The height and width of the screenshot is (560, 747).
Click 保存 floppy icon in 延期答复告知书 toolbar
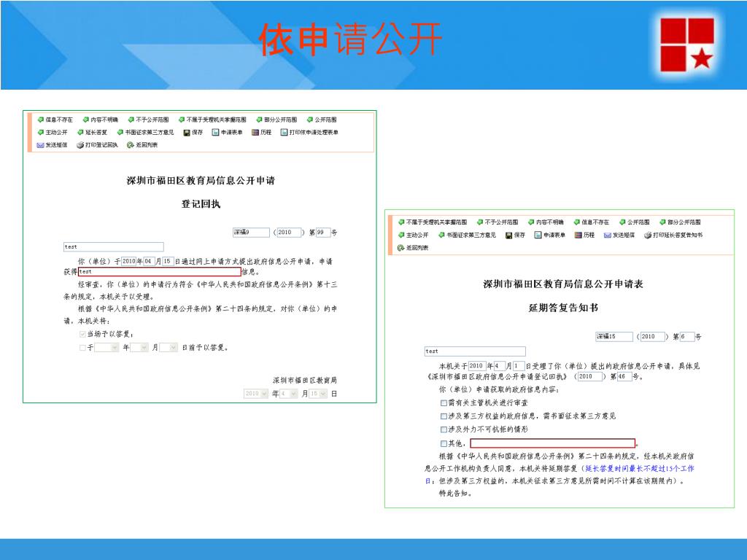[x=508, y=236]
